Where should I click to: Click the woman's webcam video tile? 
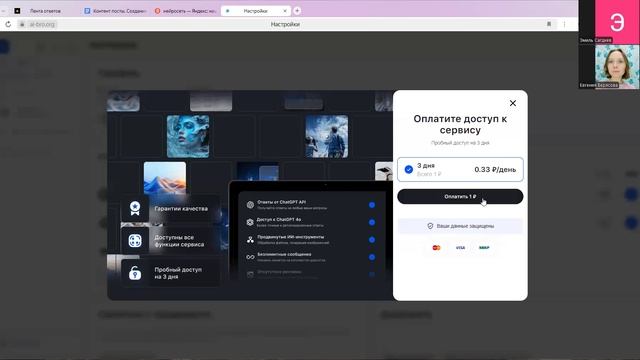[x=617, y=67]
